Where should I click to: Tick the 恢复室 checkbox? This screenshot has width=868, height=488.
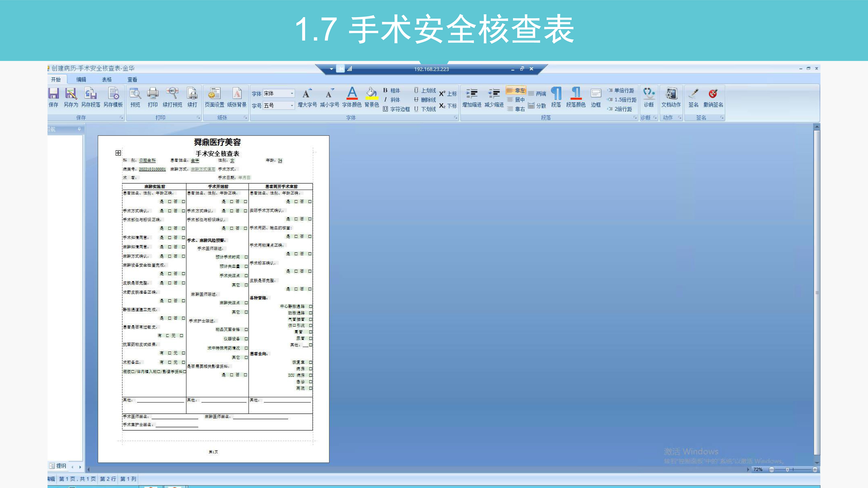310,362
